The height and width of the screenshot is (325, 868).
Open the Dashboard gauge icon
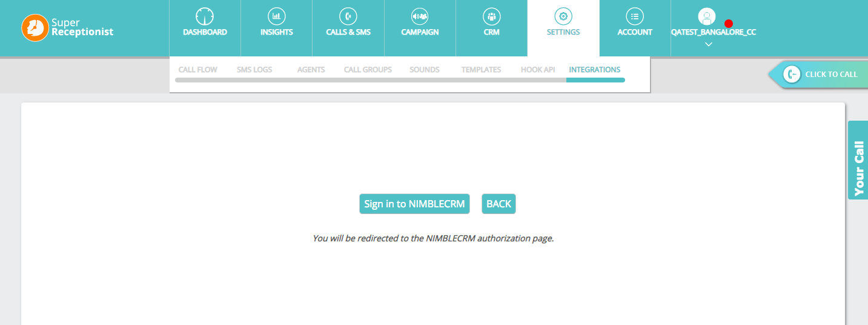(205, 16)
